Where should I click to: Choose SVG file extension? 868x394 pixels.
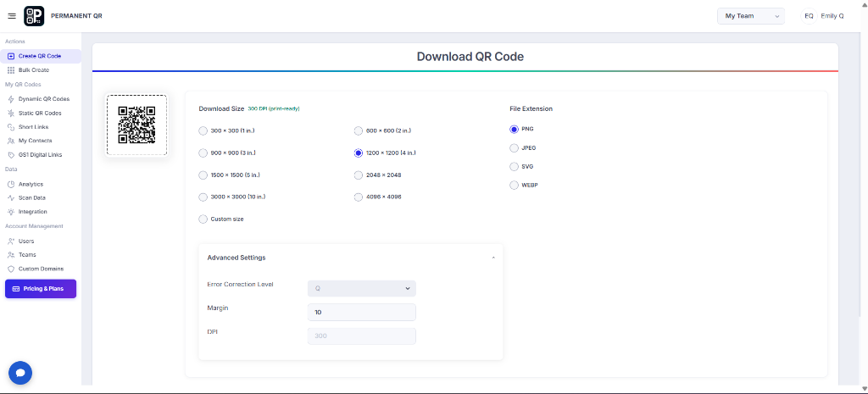click(x=515, y=167)
